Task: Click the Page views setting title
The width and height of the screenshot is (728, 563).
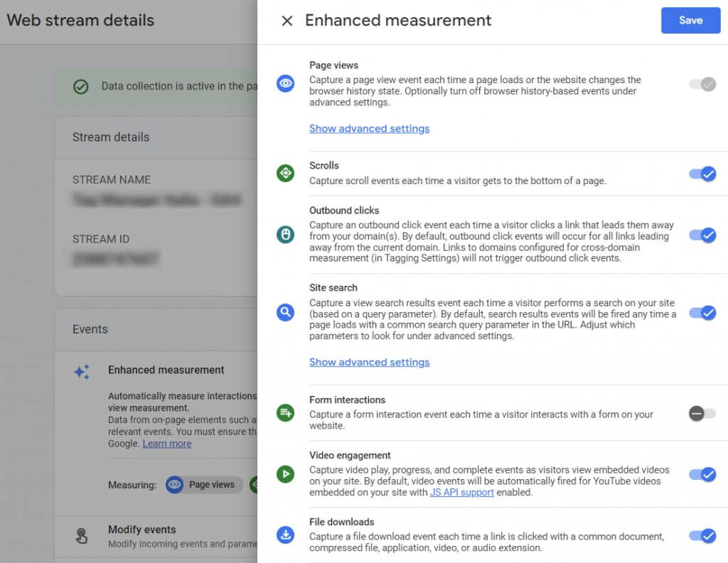Action: coord(334,65)
